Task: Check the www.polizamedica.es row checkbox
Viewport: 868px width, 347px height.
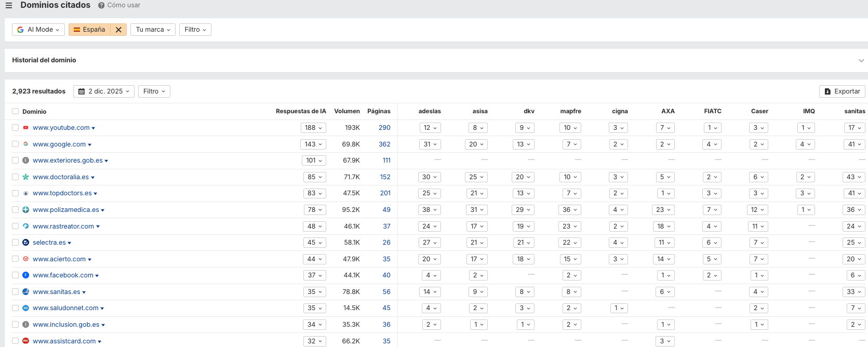Action: click(15, 210)
